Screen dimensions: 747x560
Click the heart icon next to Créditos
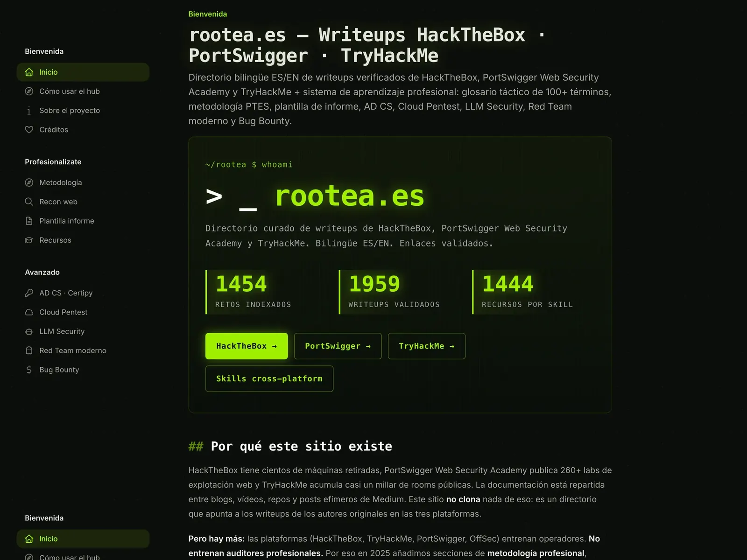[x=29, y=130]
